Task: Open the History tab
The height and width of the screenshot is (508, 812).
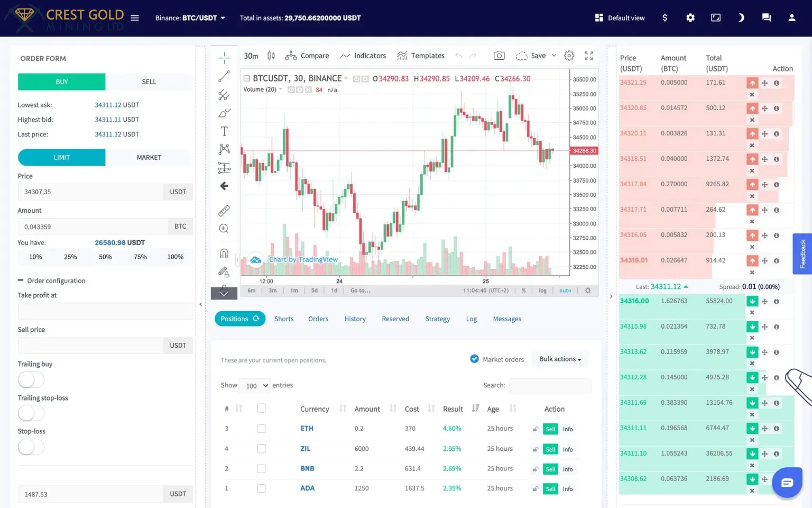Action: pos(355,319)
